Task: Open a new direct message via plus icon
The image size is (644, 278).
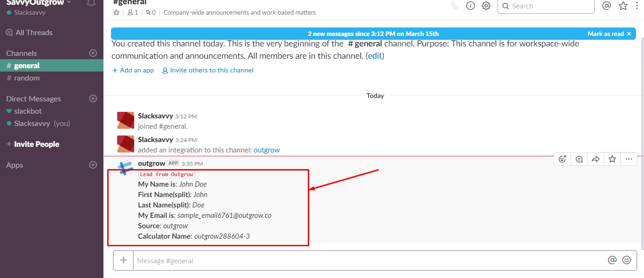Action: (x=93, y=99)
